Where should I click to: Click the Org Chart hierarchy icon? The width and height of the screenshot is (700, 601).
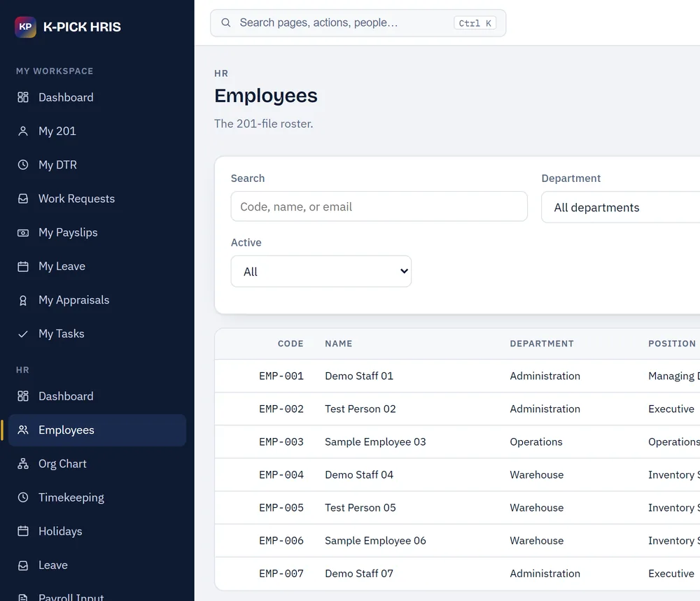point(23,464)
